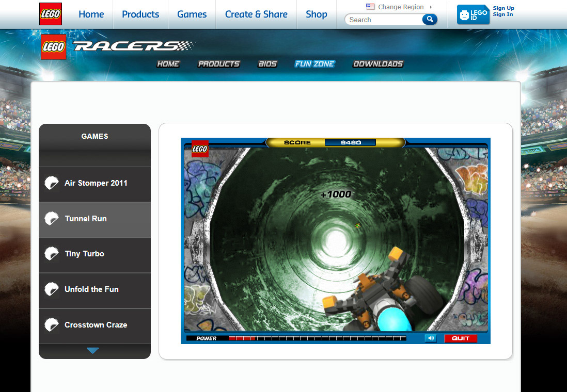
Task: Open the Games top navigation item
Action: tap(192, 14)
